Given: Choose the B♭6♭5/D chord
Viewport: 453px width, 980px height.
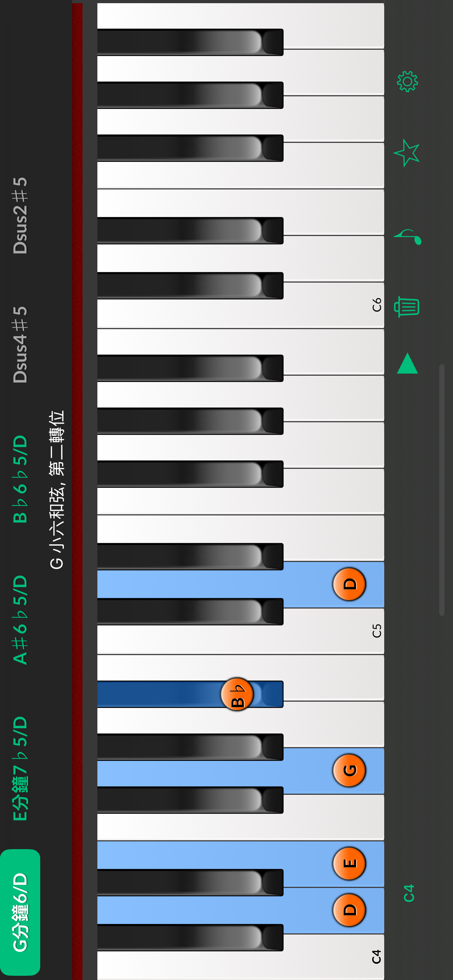Looking at the screenshot, I should [x=20, y=479].
